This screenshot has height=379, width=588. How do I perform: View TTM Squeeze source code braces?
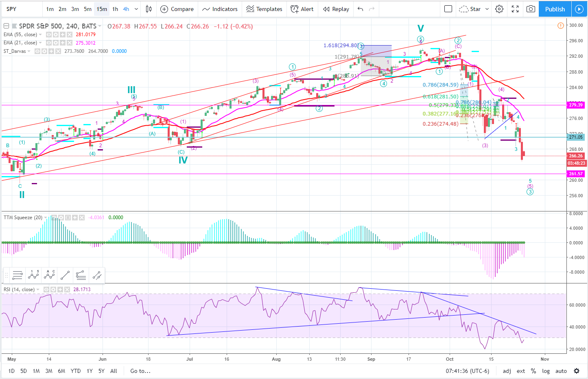pyautogui.click(x=68, y=218)
